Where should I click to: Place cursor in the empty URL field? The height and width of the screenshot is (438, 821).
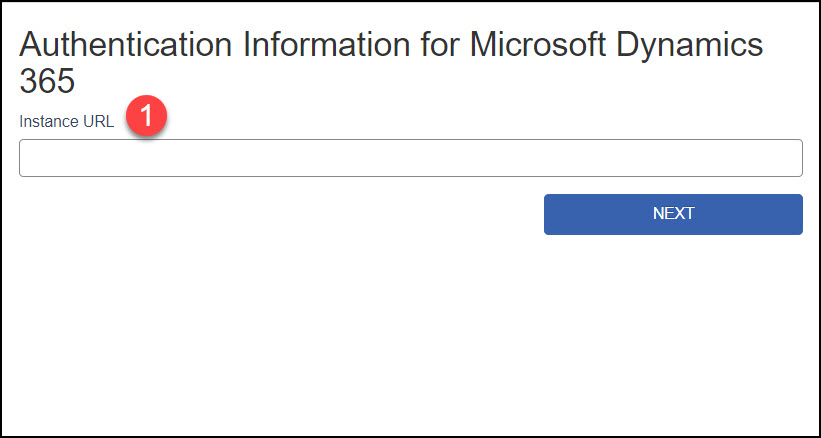click(410, 158)
